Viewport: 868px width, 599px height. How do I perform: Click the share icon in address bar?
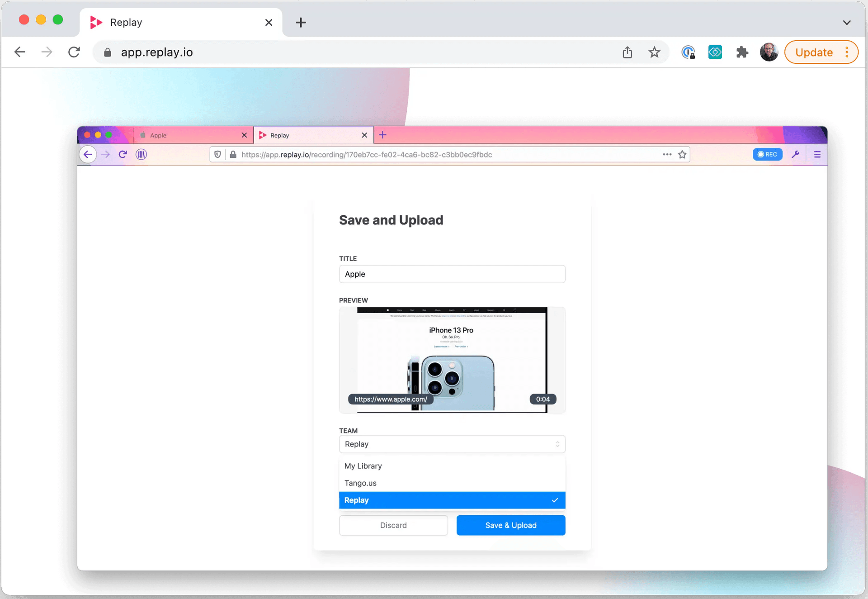(x=627, y=52)
